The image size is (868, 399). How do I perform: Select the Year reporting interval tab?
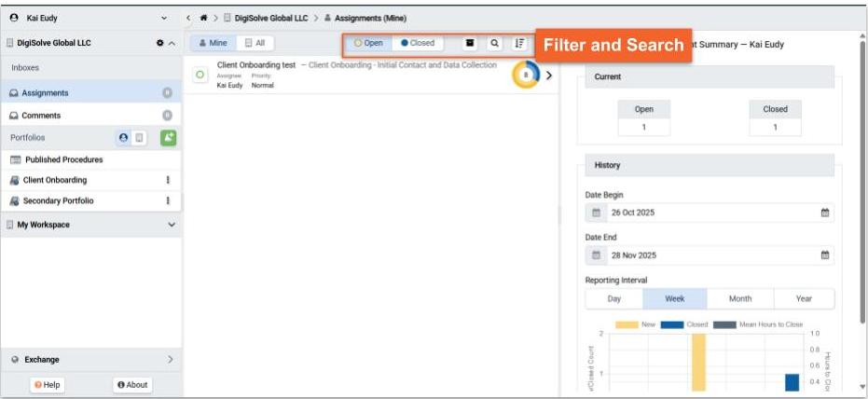[804, 299]
